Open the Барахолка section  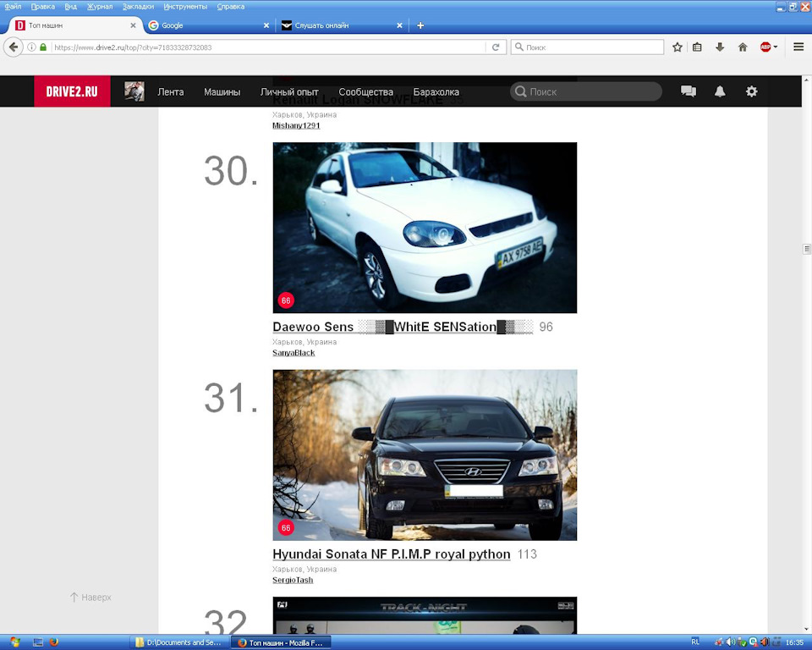[436, 91]
